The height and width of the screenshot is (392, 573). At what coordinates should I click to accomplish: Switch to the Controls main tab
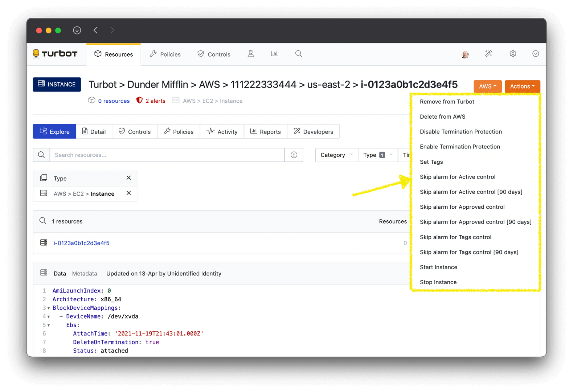coord(214,54)
